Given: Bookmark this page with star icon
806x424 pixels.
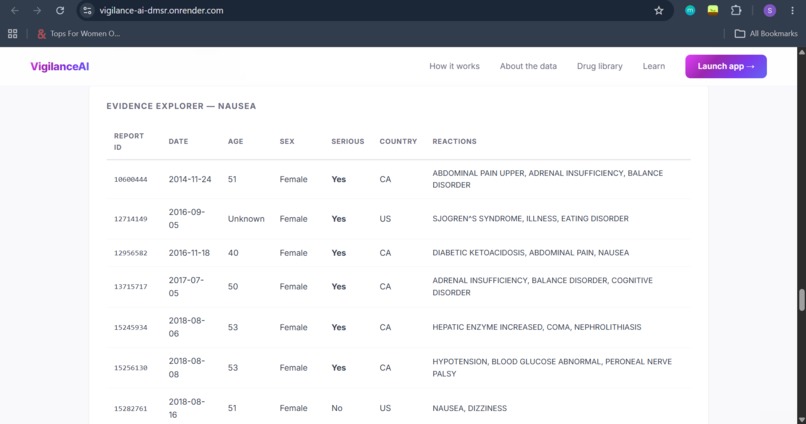Looking at the screenshot, I should coord(658,10).
